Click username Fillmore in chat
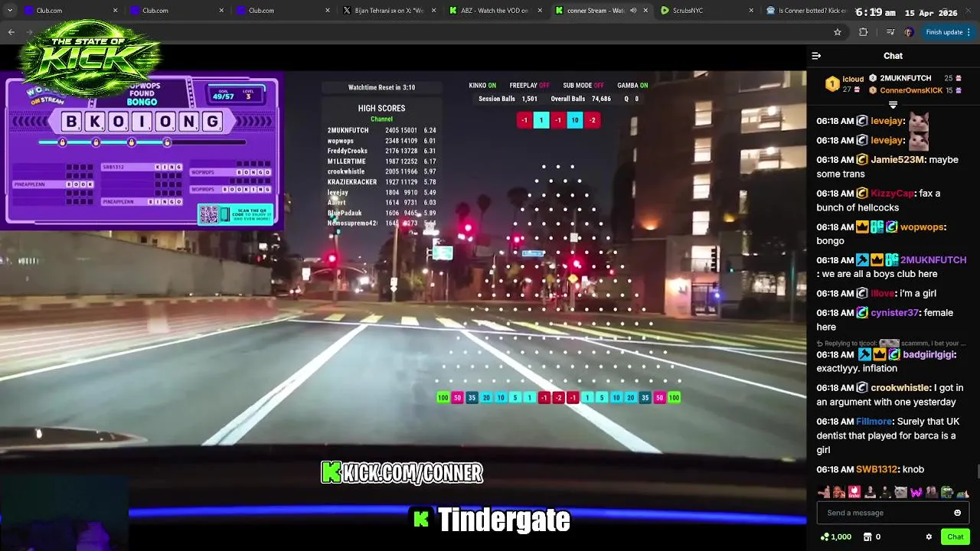The image size is (980, 551). tap(874, 422)
